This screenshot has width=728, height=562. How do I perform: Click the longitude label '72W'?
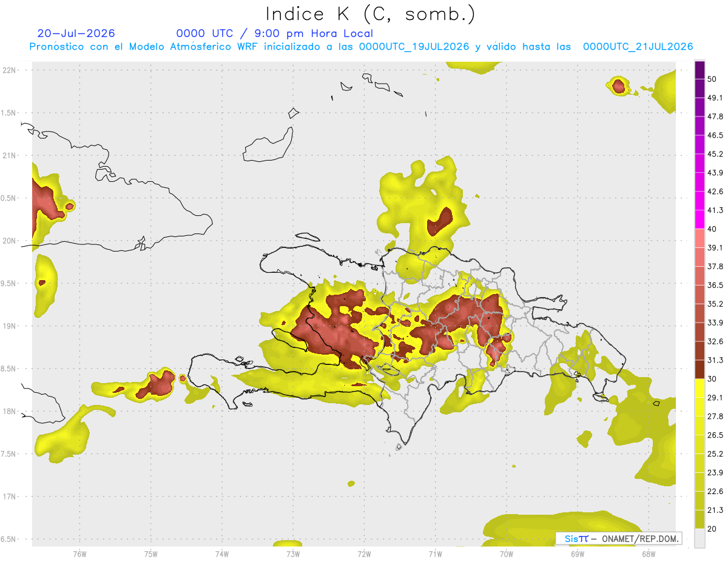click(x=364, y=554)
